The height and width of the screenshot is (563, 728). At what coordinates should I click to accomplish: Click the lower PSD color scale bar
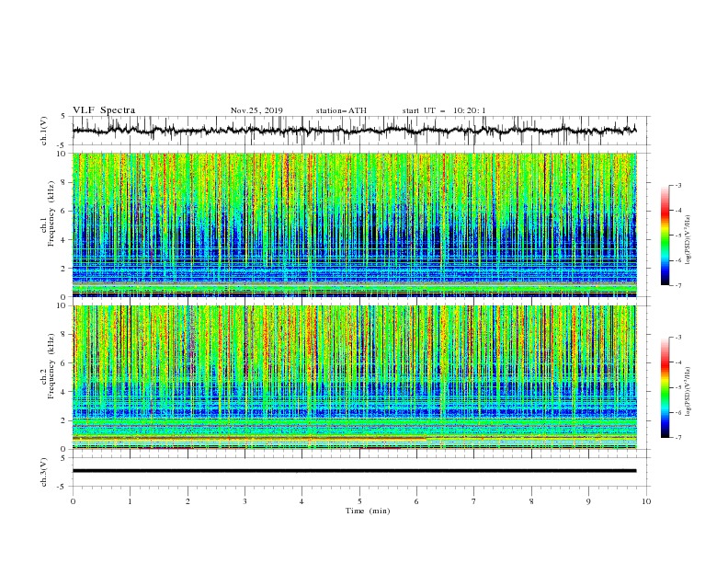coord(665,387)
